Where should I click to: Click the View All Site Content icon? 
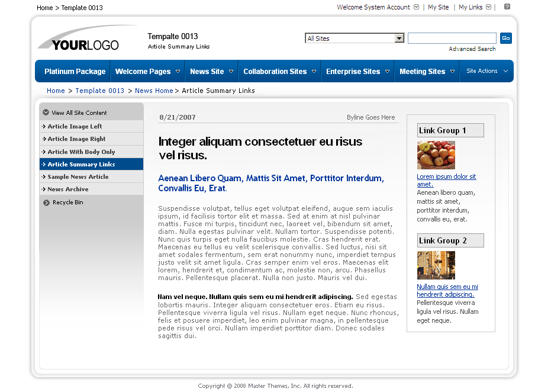(x=46, y=111)
